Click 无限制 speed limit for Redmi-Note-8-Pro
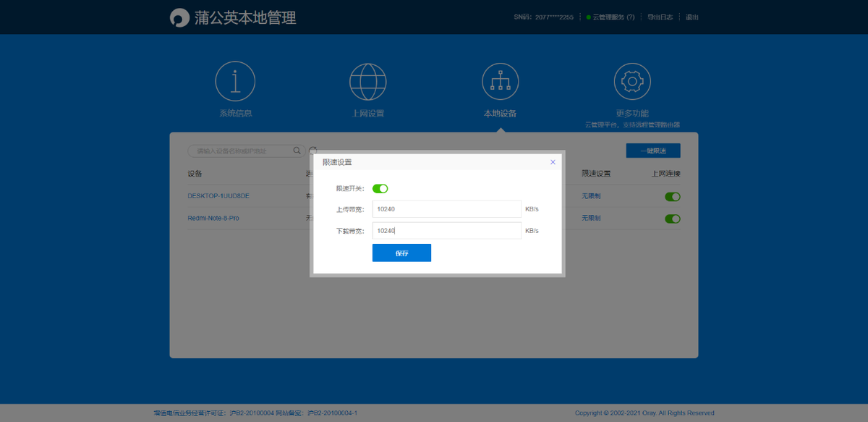868x422 pixels. pyautogui.click(x=591, y=218)
